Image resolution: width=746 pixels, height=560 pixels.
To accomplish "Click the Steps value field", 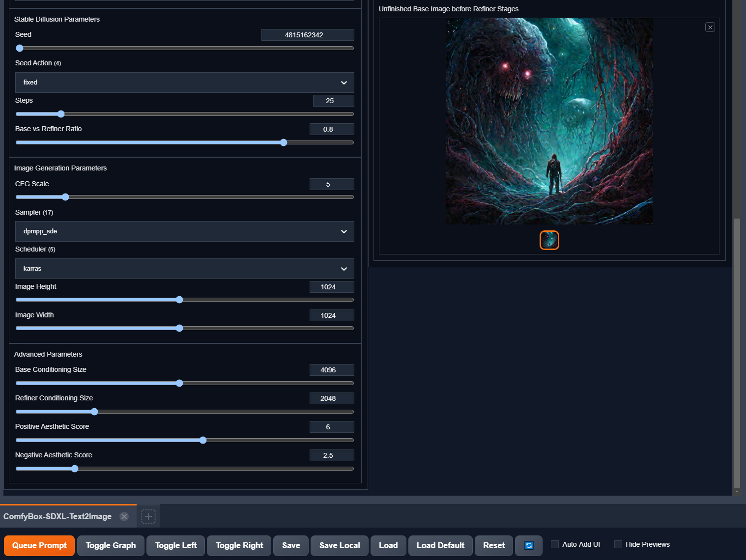I will [x=334, y=101].
